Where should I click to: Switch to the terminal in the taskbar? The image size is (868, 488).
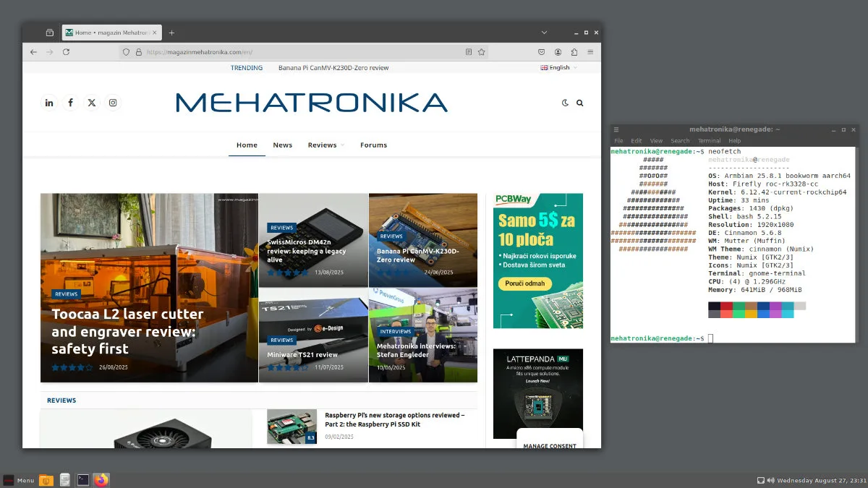coord(83,480)
